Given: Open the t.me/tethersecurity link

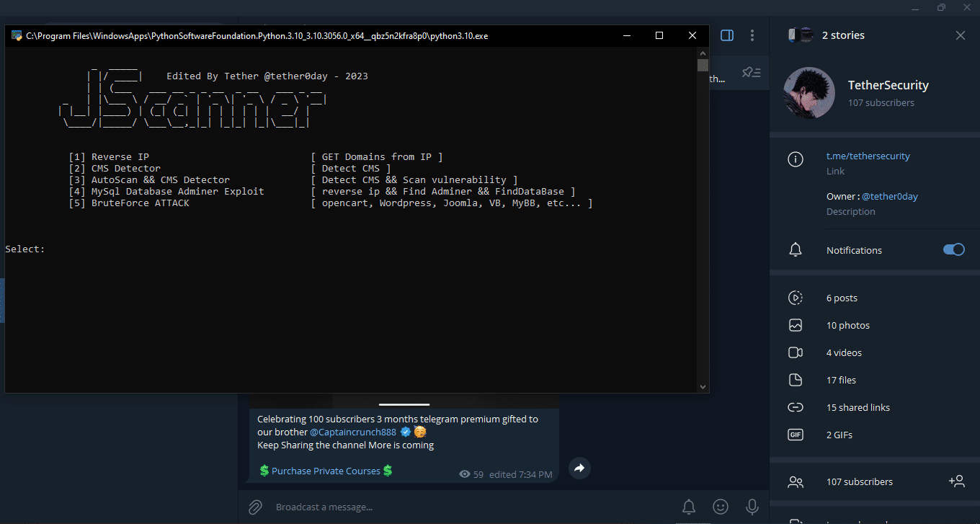Looking at the screenshot, I should coord(868,156).
